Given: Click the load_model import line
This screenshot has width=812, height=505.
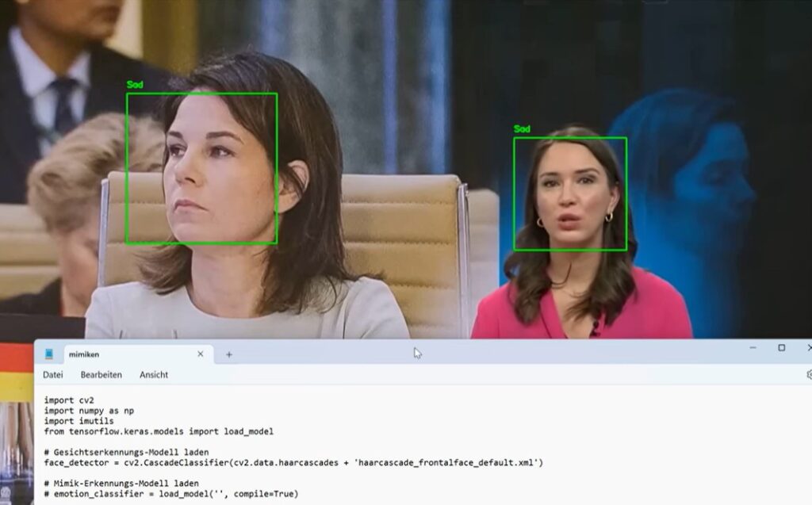Looking at the screenshot, I should pyautogui.click(x=159, y=432).
